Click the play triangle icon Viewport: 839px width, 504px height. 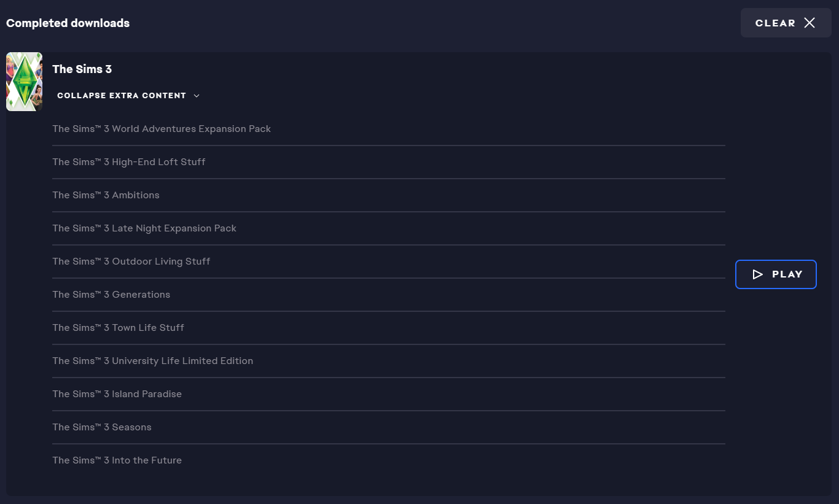pyautogui.click(x=757, y=274)
